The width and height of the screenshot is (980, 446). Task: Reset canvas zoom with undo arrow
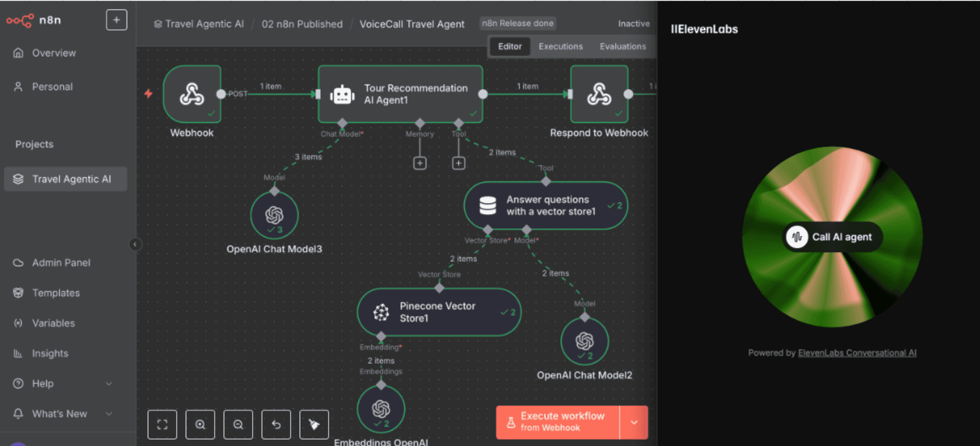coord(276,424)
